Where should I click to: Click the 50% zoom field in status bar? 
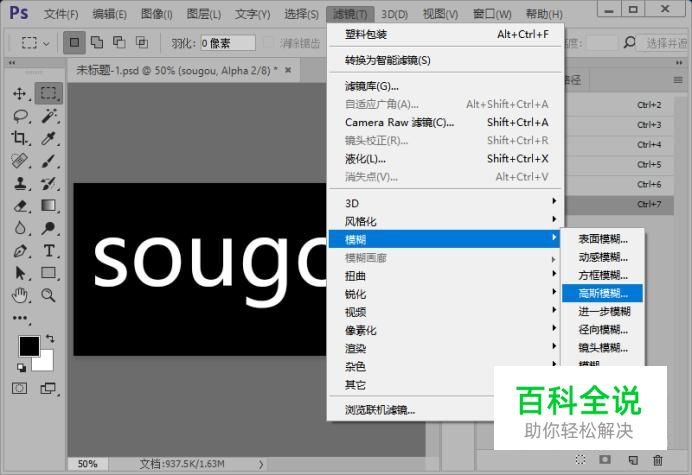[x=87, y=464]
